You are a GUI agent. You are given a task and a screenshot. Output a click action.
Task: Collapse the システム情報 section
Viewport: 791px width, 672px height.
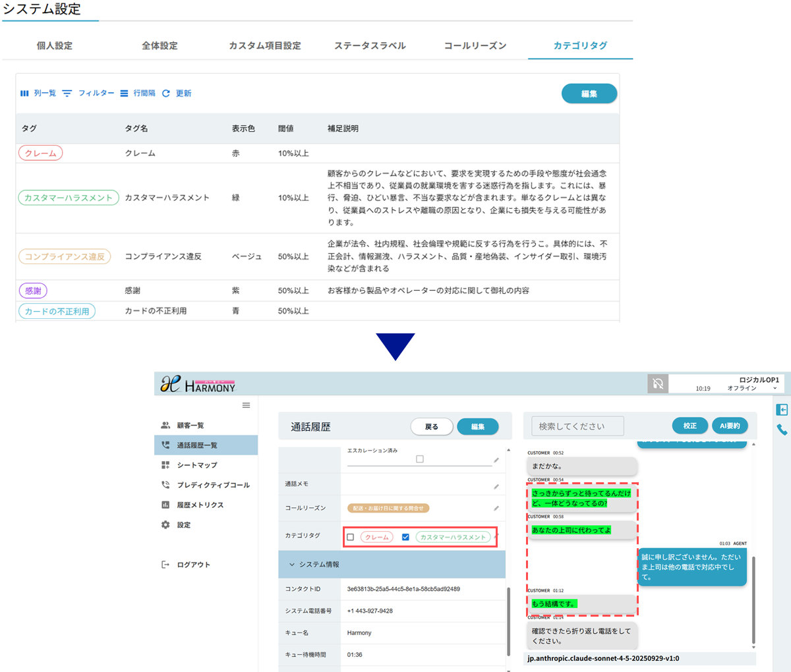292,565
